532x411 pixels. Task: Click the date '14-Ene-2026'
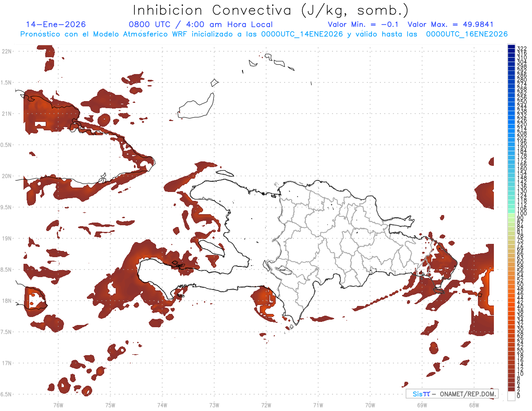point(56,24)
